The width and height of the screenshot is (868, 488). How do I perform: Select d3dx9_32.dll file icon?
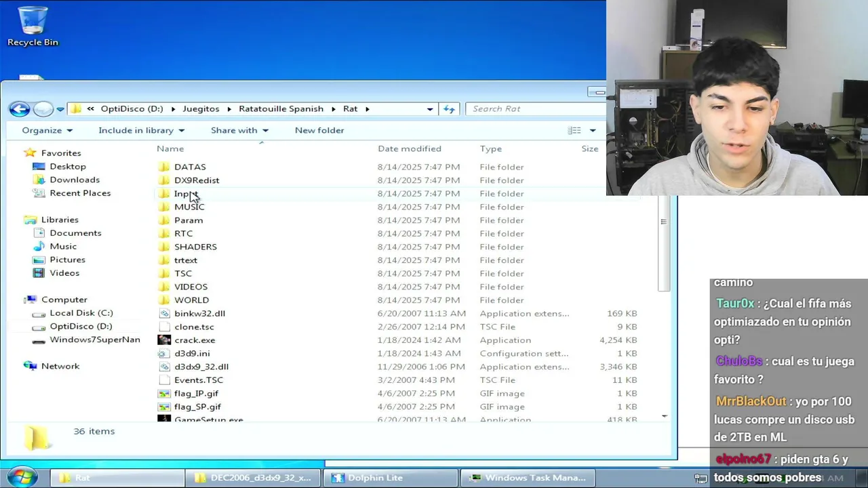tap(164, 367)
